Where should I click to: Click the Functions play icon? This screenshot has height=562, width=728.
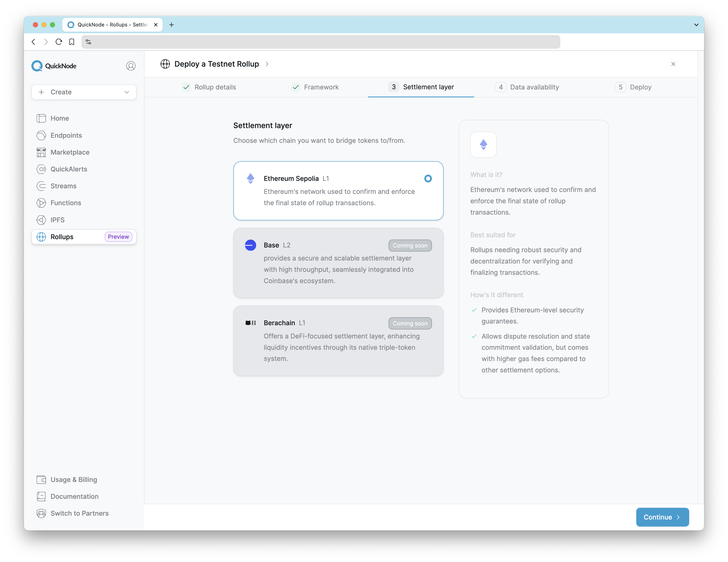coord(41,203)
